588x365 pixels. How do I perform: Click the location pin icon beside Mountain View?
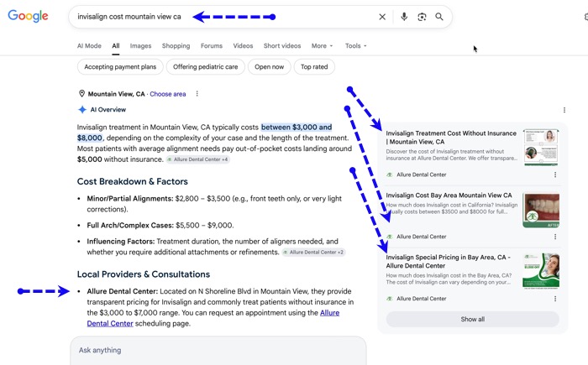81,94
